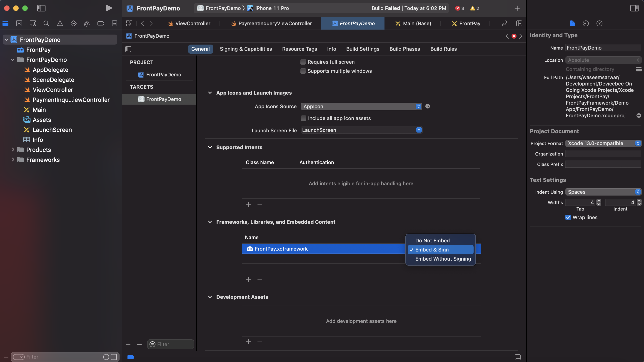This screenshot has width=644, height=362.
Task: Select AppDelegate file in navigator
Action: coord(50,70)
